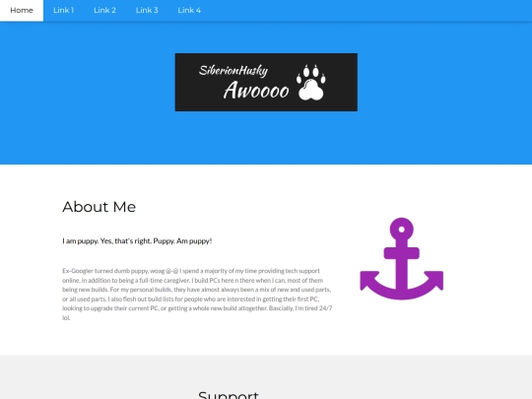Screen dimensions: 532x399
Task: Click the blue navbar's empty area
Action: pyautogui.click(x=366, y=11)
